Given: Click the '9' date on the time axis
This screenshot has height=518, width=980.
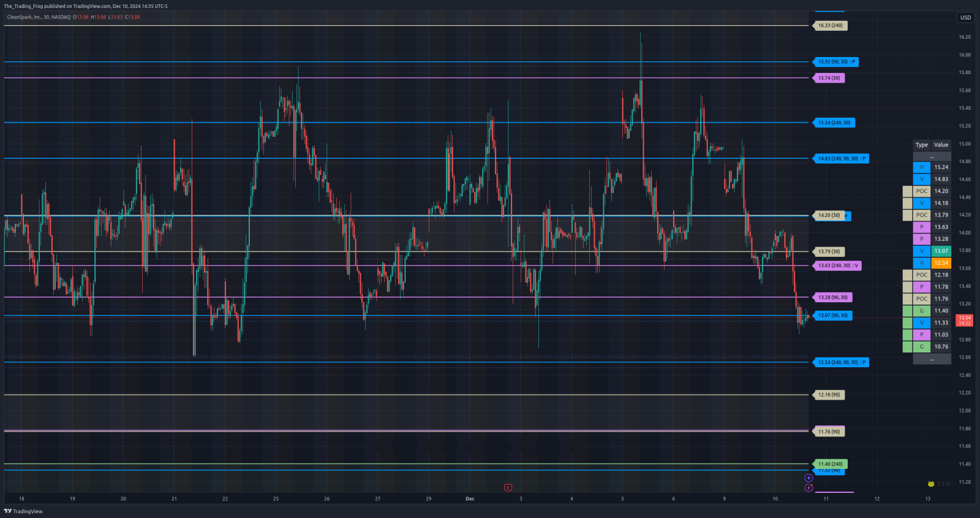Looking at the screenshot, I should point(724,499).
